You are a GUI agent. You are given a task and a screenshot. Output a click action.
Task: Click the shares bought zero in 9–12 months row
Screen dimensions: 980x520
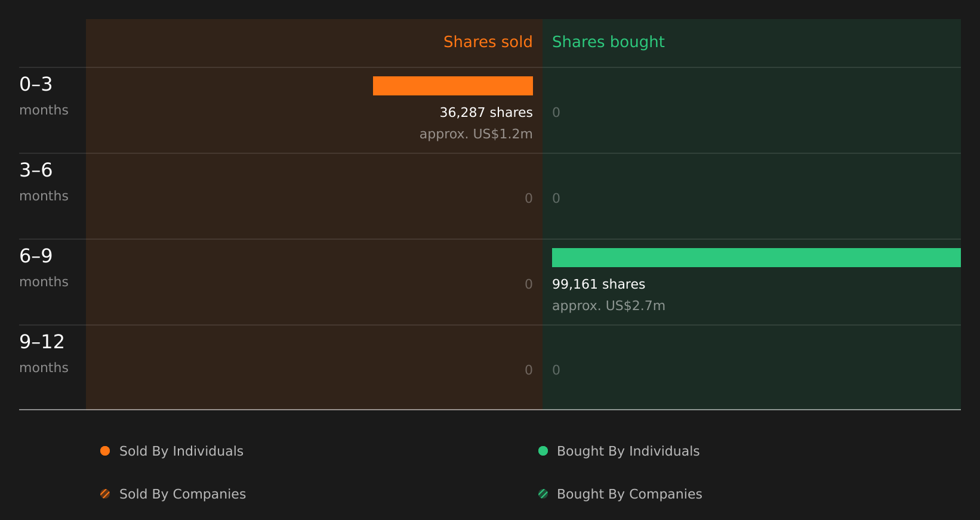(x=556, y=370)
